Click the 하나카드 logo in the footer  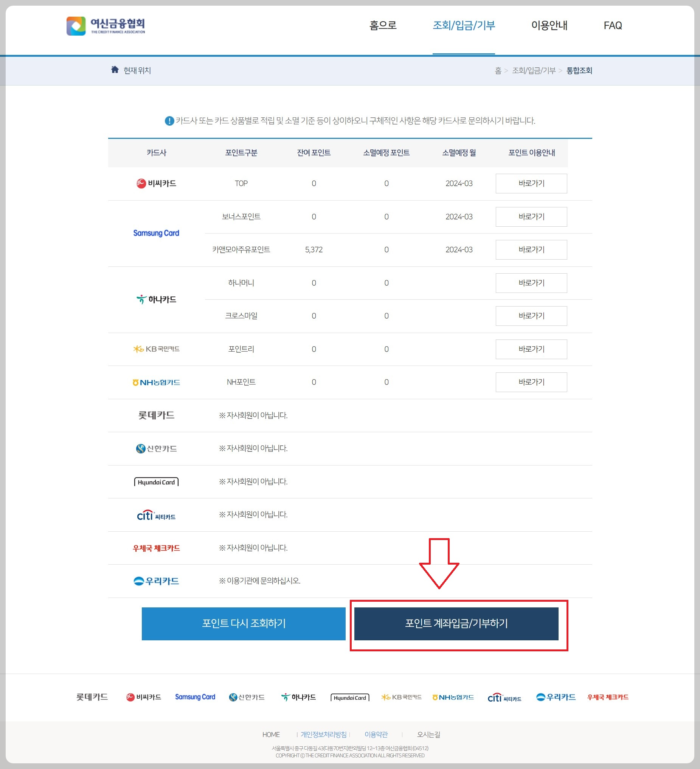pos(298,697)
